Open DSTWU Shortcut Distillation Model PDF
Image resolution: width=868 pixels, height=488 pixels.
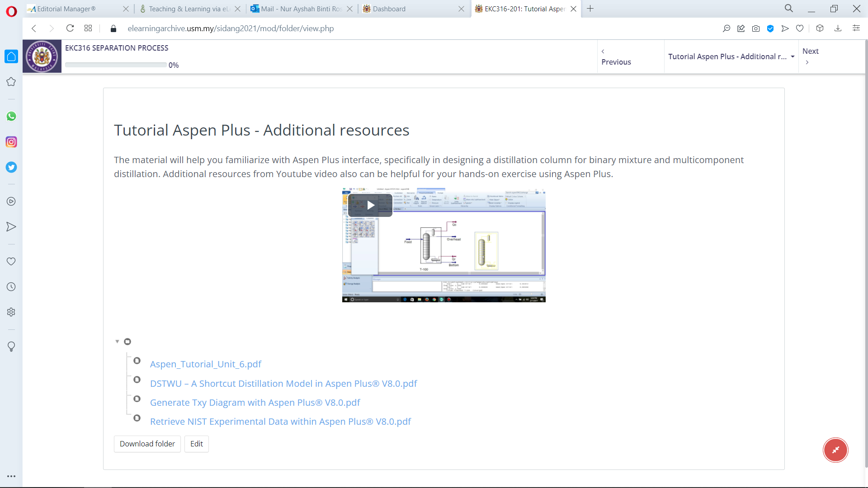click(x=283, y=383)
